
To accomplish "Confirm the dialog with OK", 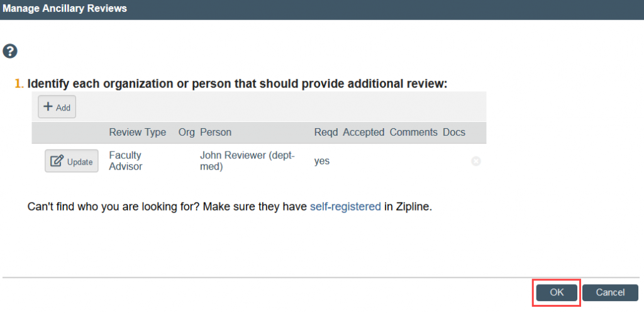I will [x=557, y=292].
